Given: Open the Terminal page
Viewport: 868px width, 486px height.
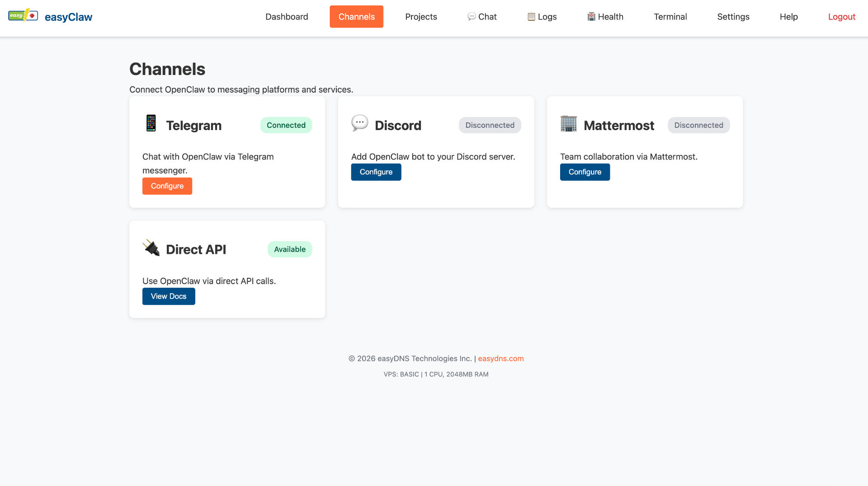Looking at the screenshot, I should point(670,17).
